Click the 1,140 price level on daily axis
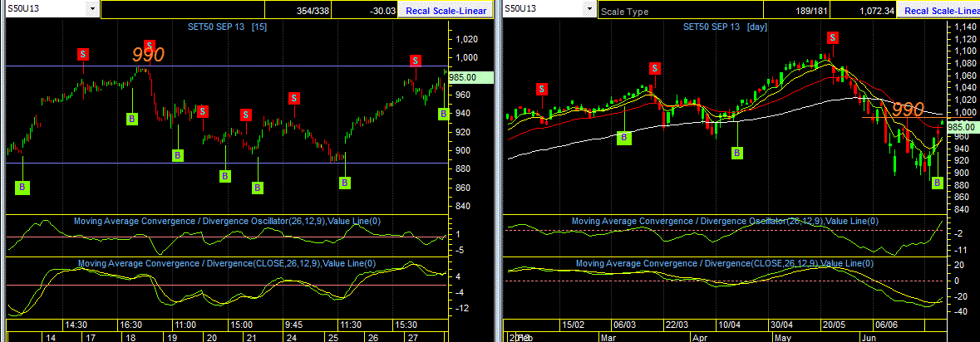 966,27
